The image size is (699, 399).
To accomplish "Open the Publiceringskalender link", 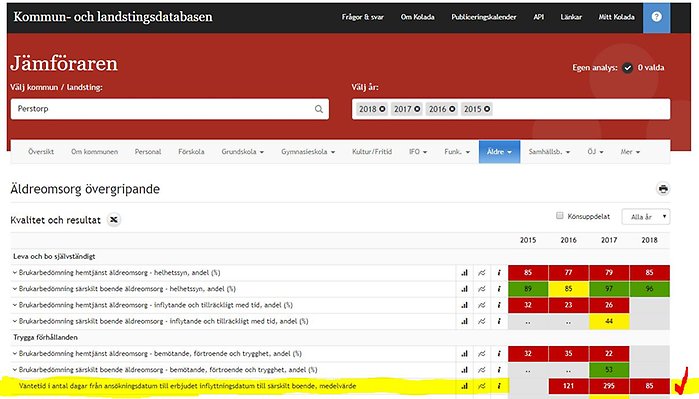I will [x=484, y=17].
